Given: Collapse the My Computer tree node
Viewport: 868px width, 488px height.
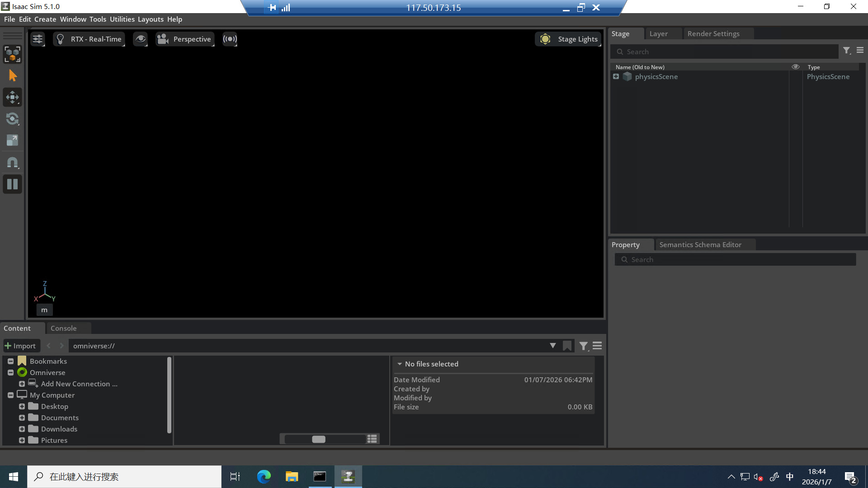Looking at the screenshot, I should (10, 395).
